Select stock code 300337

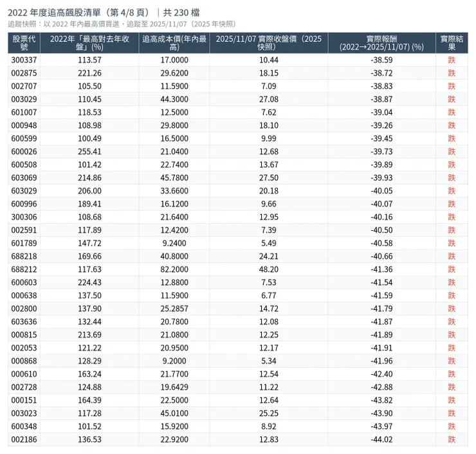point(24,60)
